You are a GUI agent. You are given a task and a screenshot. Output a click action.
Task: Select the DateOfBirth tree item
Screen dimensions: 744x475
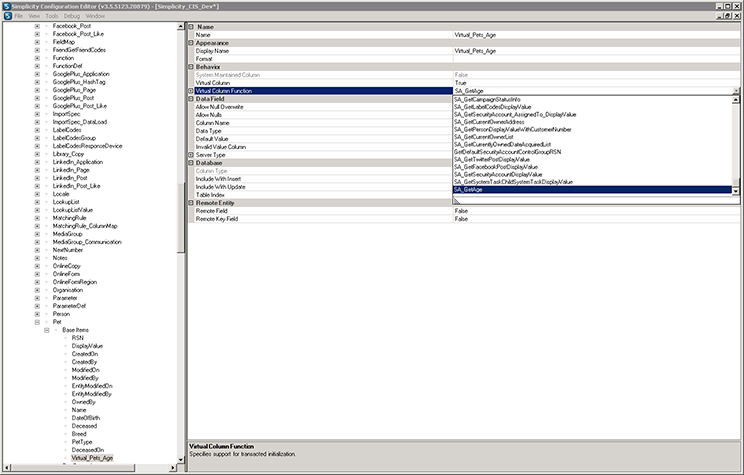pyautogui.click(x=86, y=418)
